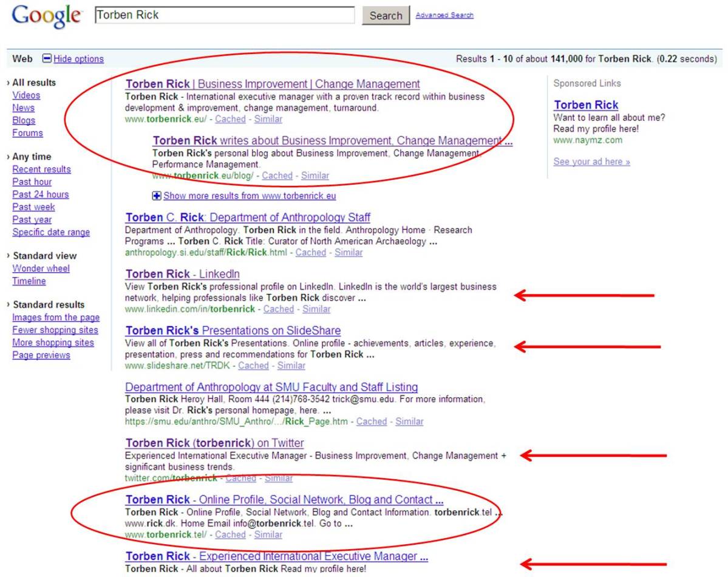Screen dimensions: 728x577
Task: Click the minus icon beside Hide options
Action: 46,58
